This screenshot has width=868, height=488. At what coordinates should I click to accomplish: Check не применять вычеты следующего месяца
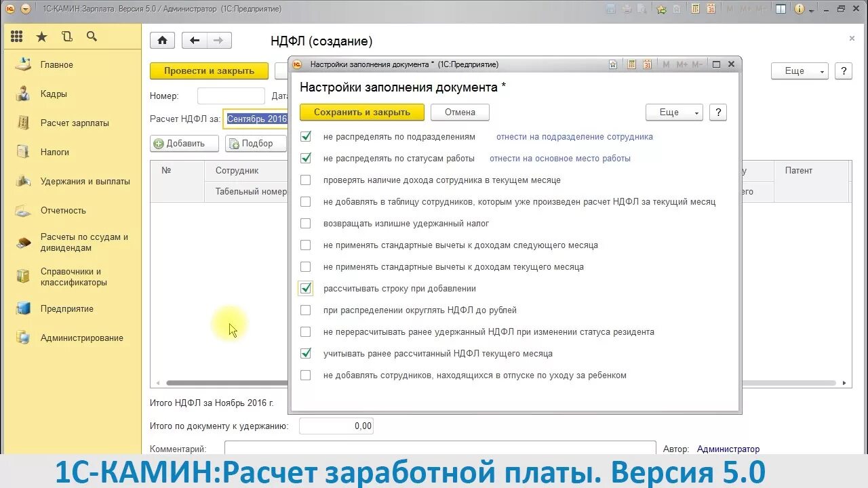[x=306, y=245]
